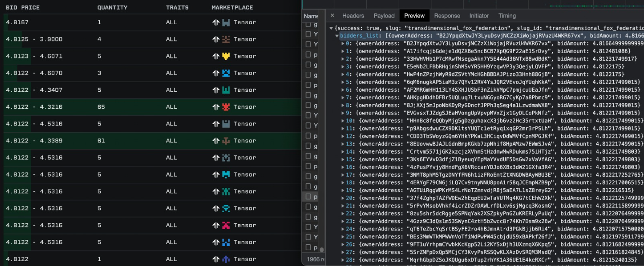Switch to the Response tab
The image size is (644, 266).
click(x=447, y=16)
